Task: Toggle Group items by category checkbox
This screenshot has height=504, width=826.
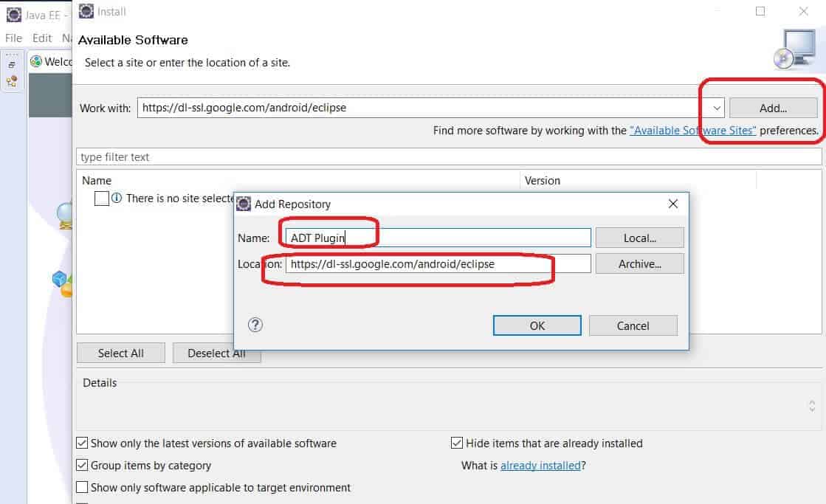Action: 82,465
